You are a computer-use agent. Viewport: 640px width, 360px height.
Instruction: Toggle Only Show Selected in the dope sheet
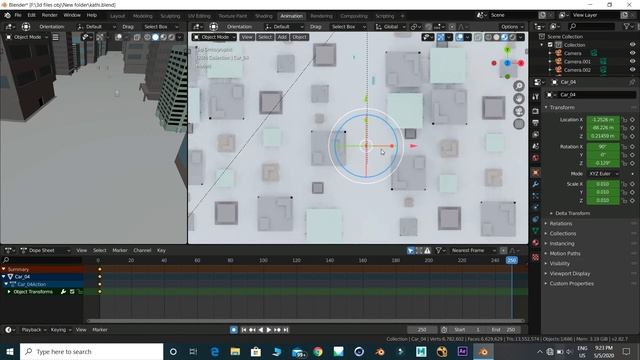pyautogui.click(x=411, y=251)
